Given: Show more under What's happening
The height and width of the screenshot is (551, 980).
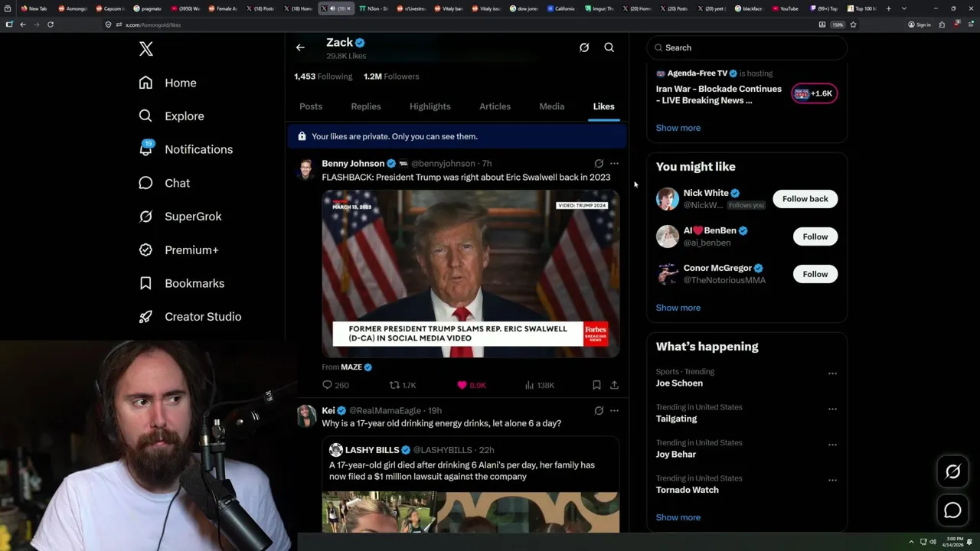Looking at the screenshot, I should pyautogui.click(x=678, y=517).
